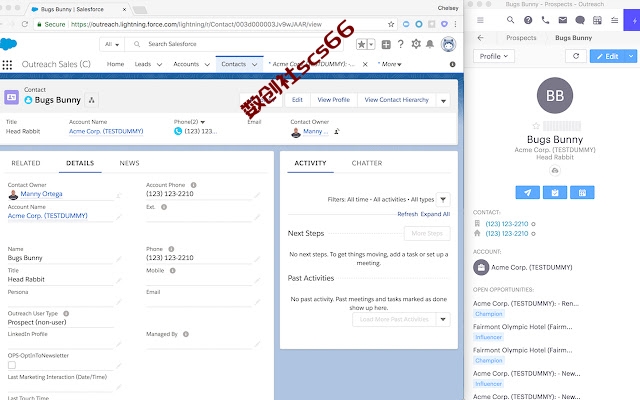Viewport: 640px width, 400px height.
Task: Refresh the Outreach prospect profile
Action: [576, 56]
